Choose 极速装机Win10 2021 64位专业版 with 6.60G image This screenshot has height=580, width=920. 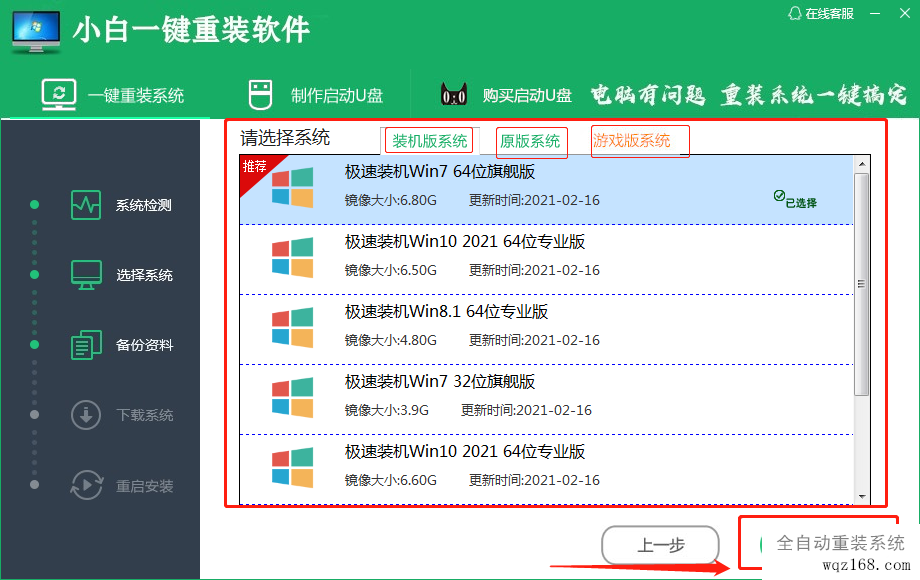[x=546, y=469]
